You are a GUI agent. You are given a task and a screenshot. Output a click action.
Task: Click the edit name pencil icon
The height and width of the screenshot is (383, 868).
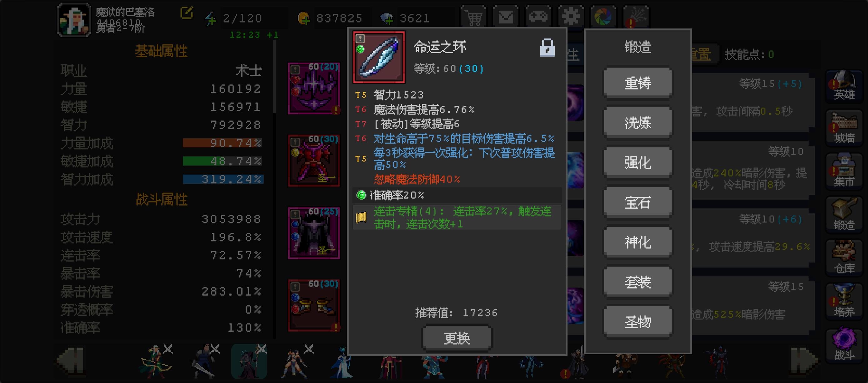[x=187, y=13]
